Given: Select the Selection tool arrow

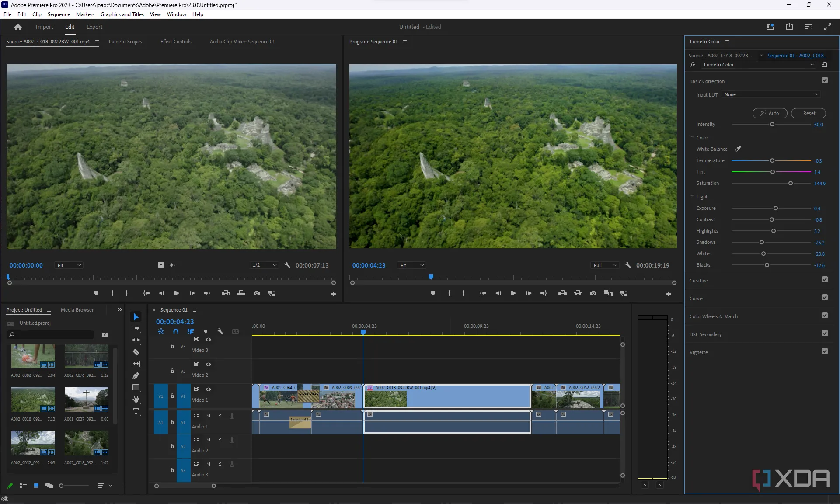Looking at the screenshot, I should (136, 317).
